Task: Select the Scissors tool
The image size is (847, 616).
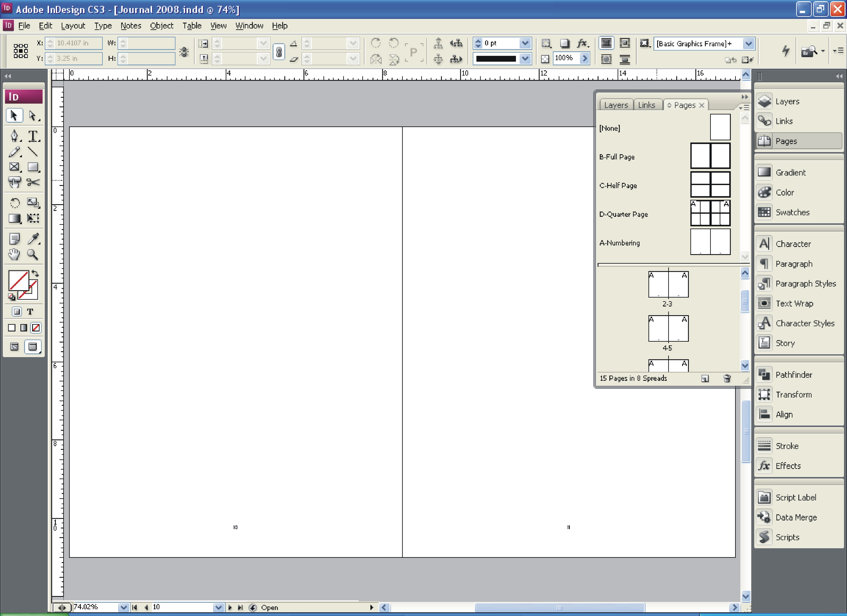Action: [33, 182]
